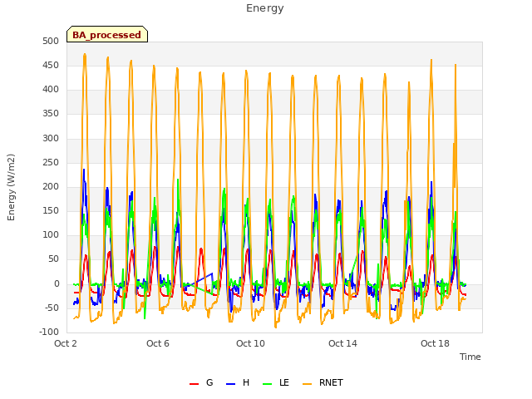Click the Time x-axis title
This screenshot has height=399, width=532.
pos(470,357)
